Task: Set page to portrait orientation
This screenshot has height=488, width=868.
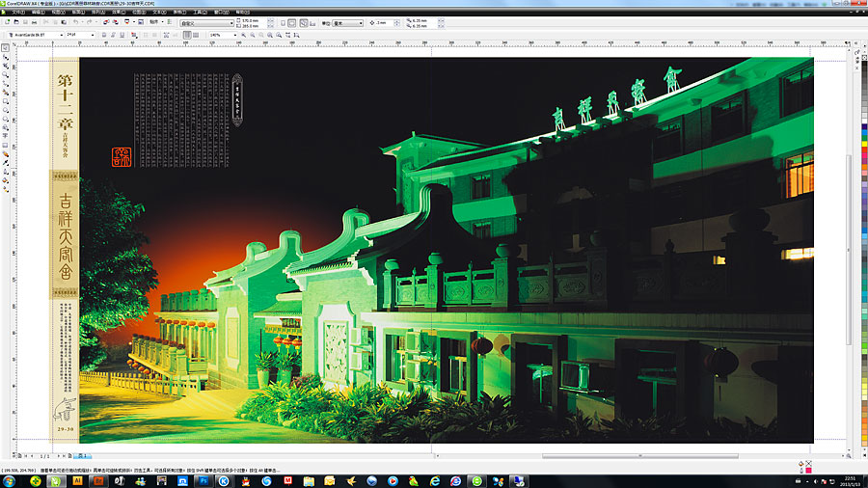Action: coord(283,23)
